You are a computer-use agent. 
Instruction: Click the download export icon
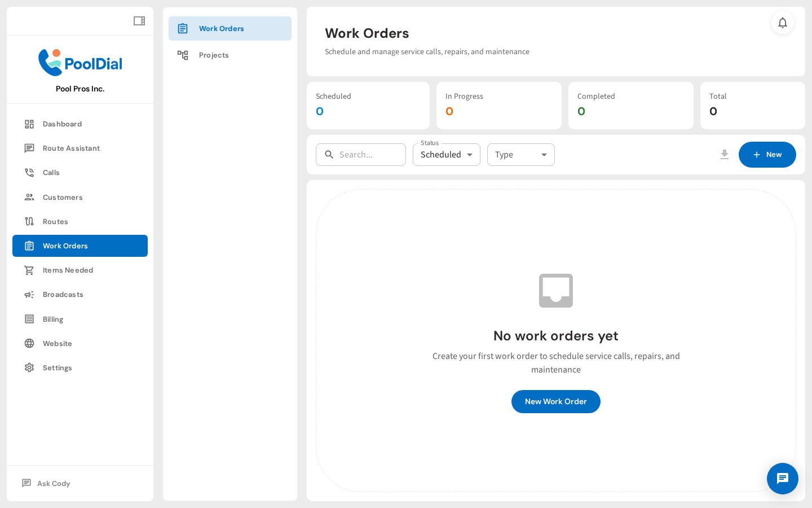pos(725,154)
